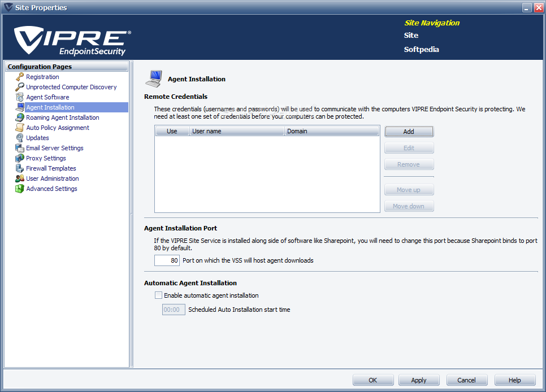Click the title bar VIPRE shield icon
546x392 pixels.
(x=8, y=7)
